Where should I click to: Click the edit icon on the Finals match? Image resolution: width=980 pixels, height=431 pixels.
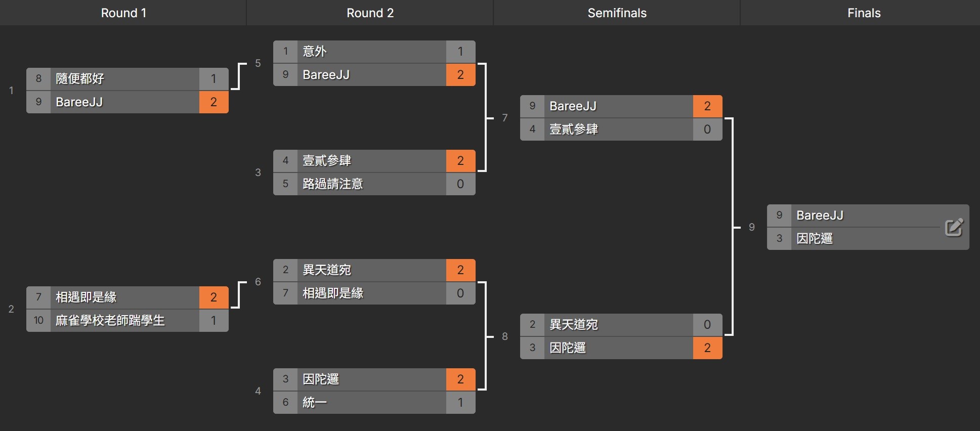(954, 228)
